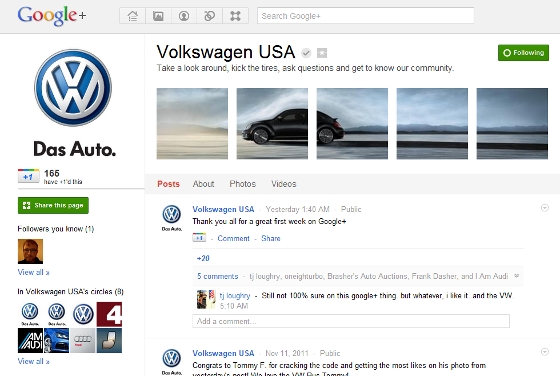+1 the first week thank-you post
This screenshot has height=376, width=560.
click(x=199, y=238)
